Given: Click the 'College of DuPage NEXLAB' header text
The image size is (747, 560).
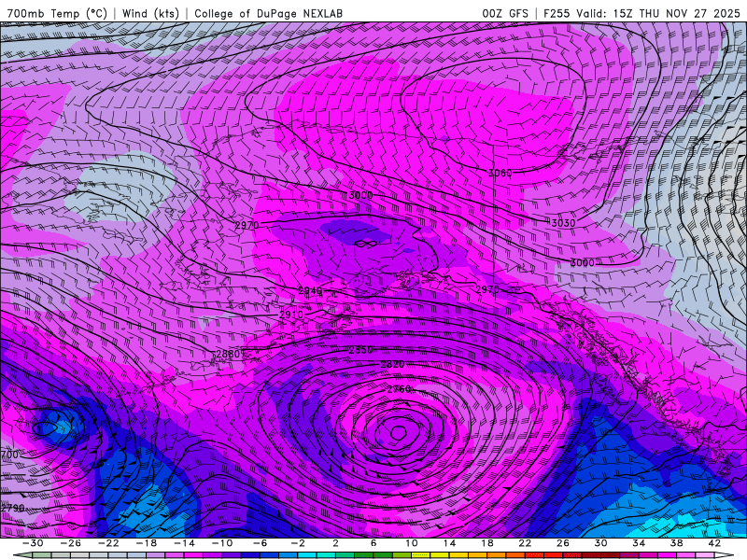Looking at the screenshot, I should point(268,13).
